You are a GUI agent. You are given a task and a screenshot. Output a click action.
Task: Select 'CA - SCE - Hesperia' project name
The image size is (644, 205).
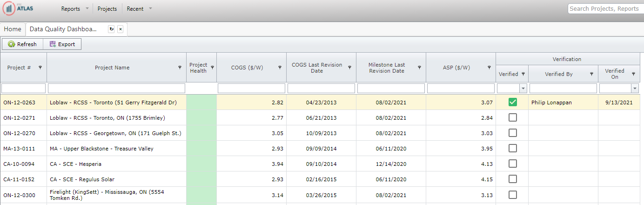75,164
